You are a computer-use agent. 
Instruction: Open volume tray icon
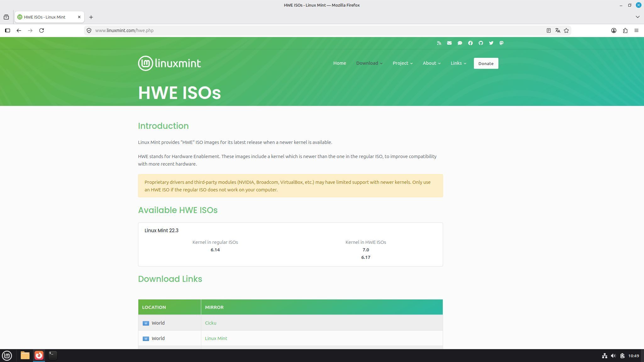click(613, 356)
